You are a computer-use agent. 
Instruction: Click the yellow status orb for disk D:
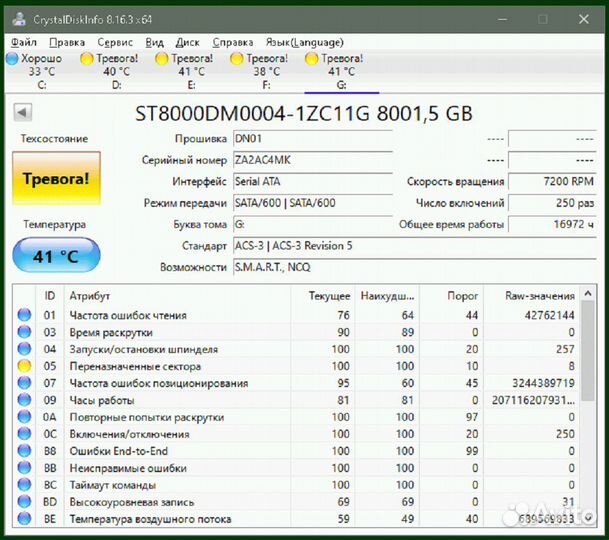coord(87,59)
